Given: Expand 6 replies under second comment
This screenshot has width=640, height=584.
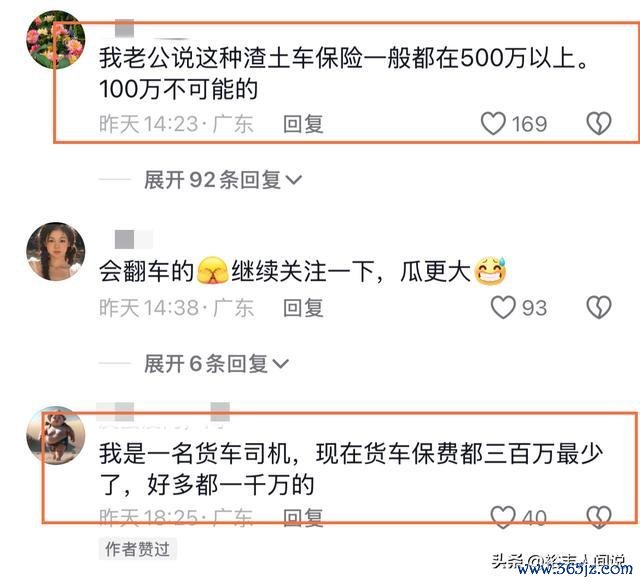Looking at the screenshot, I should [216, 363].
